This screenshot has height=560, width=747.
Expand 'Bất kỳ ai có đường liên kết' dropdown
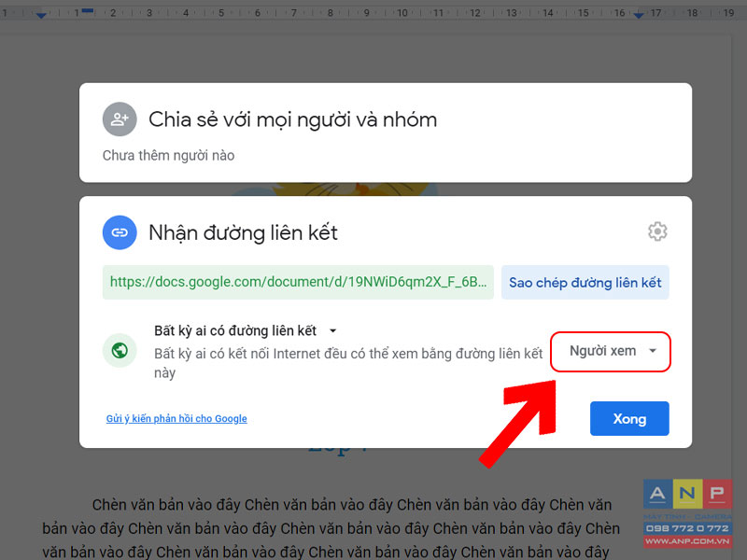246,330
